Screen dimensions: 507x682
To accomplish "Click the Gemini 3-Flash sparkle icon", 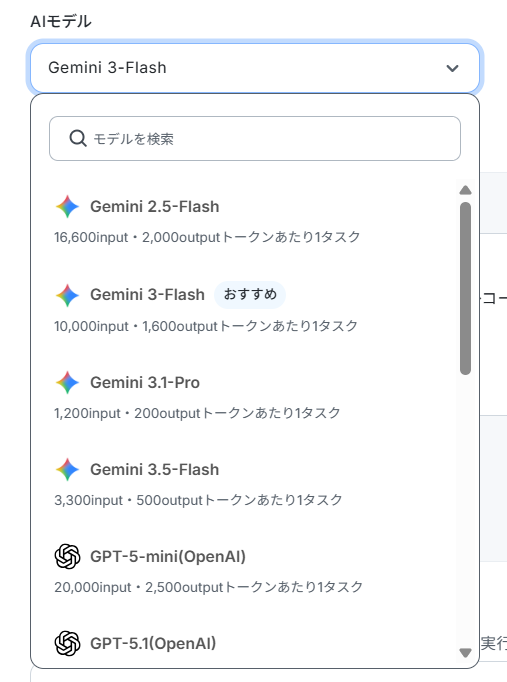I will (x=67, y=295).
